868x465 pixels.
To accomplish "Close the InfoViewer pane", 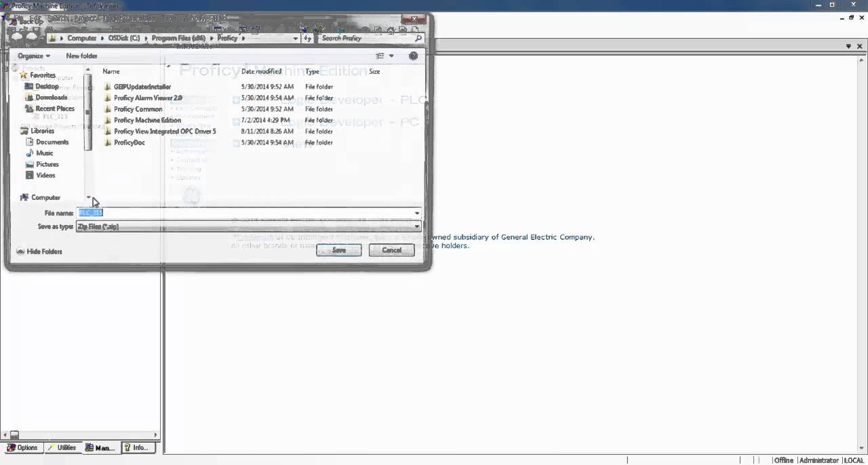I will pos(860,46).
